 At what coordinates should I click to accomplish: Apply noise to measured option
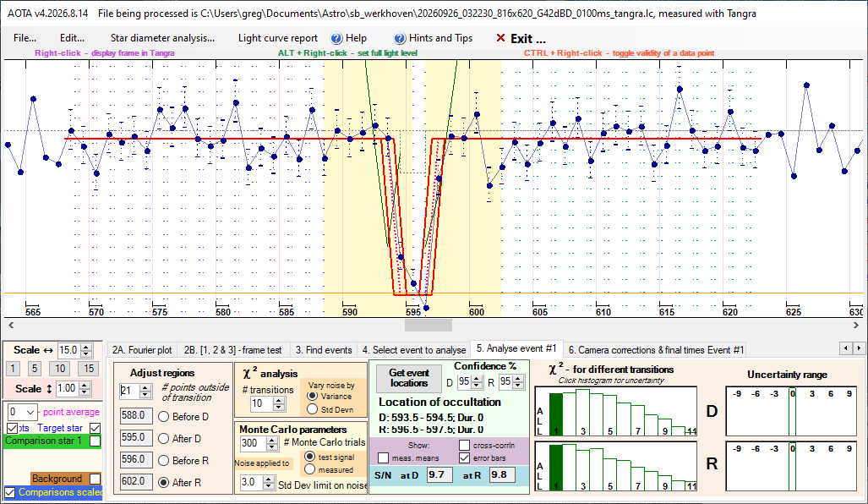pyautogui.click(x=309, y=469)
